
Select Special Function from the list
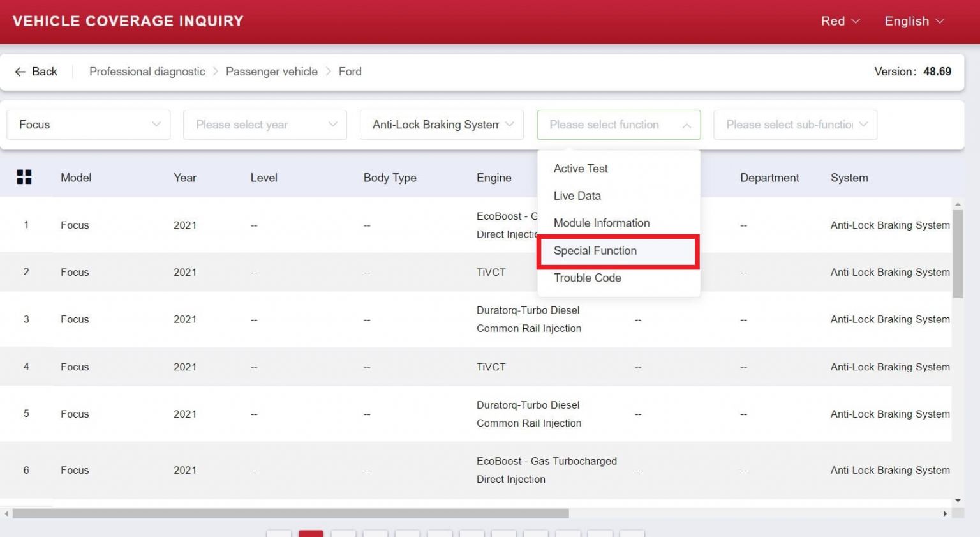tap(595, 251)
